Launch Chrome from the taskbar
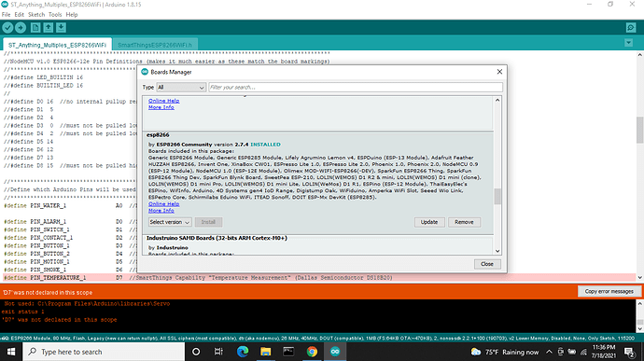The width and height of the screenshot is (644, 361). click(312, 352)
